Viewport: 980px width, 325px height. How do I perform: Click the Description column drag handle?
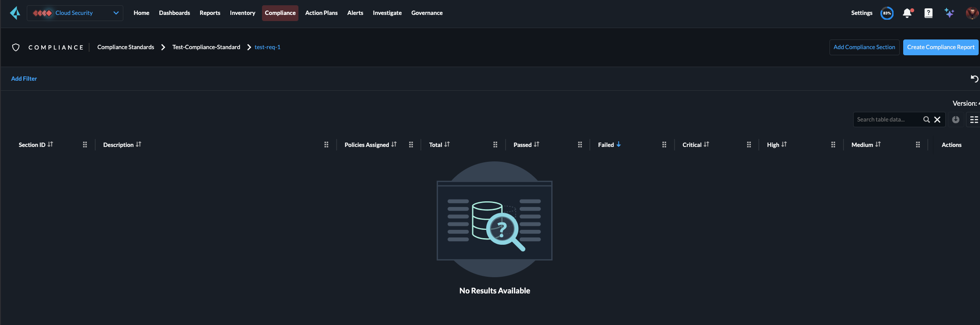point(326,145)
